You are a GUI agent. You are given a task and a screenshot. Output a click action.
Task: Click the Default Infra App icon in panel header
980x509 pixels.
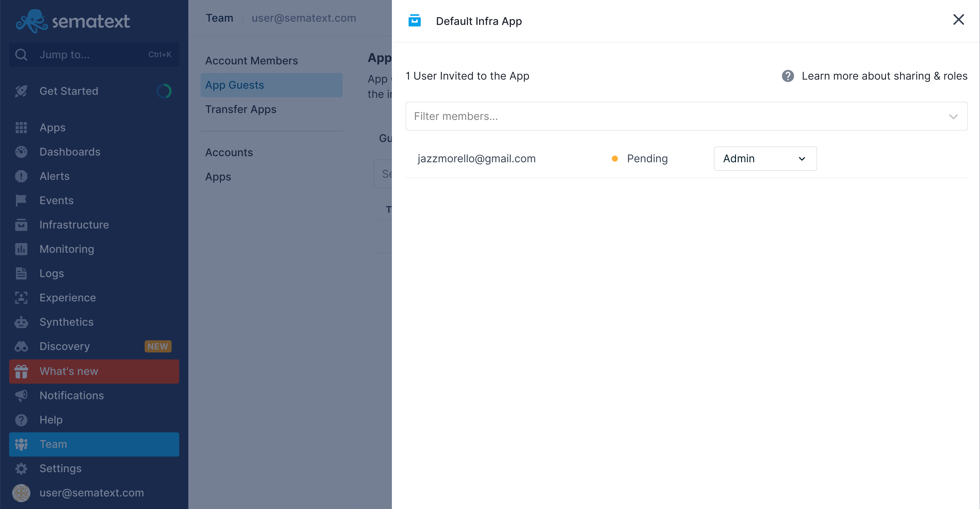coord(414,20)
